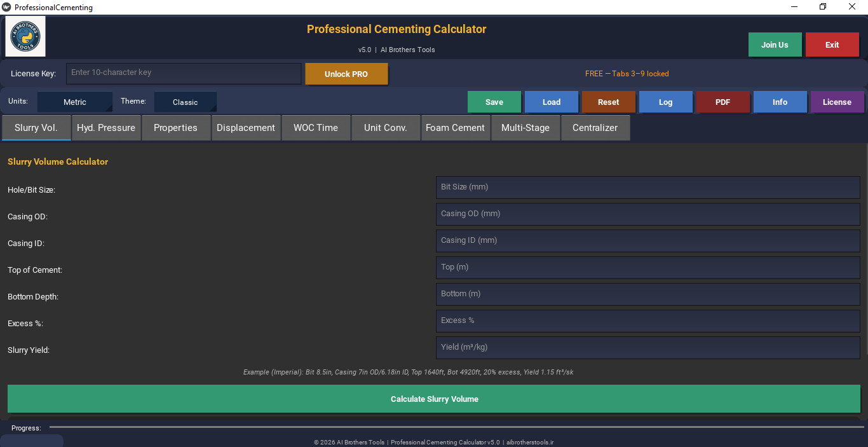Open the Multi-Stage tab
Image resolution: width=868 pixels, height=447 pixels.
coord(526,128)
